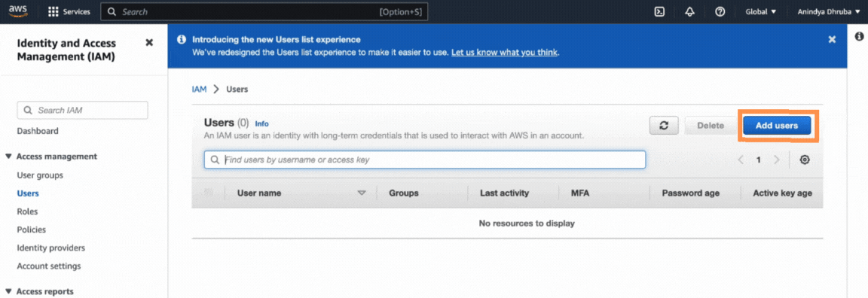Image resolution: width=868 pixels, height=298 pixels.
Task: Click the magnifier icon in Search IAM
Action: pyautogui.click(x=28, y=111)
